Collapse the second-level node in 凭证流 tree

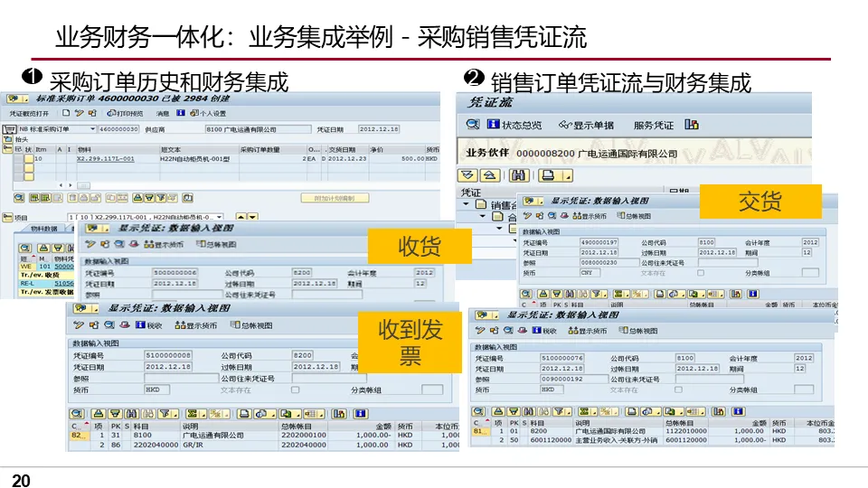[x=482, y=216]
